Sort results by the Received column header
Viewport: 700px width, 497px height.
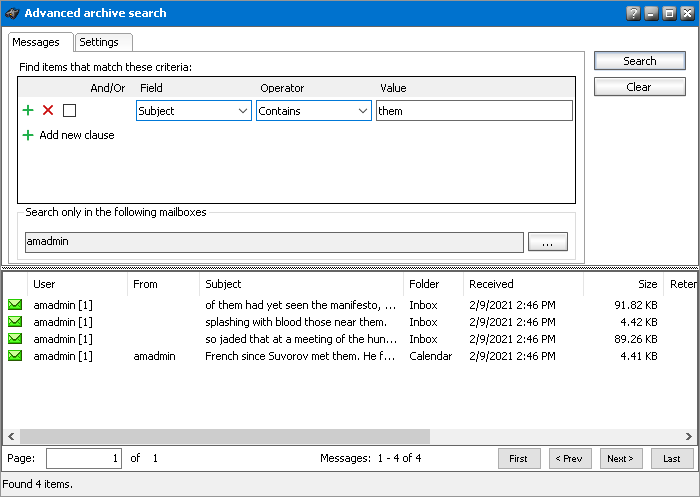coord(522,284)
